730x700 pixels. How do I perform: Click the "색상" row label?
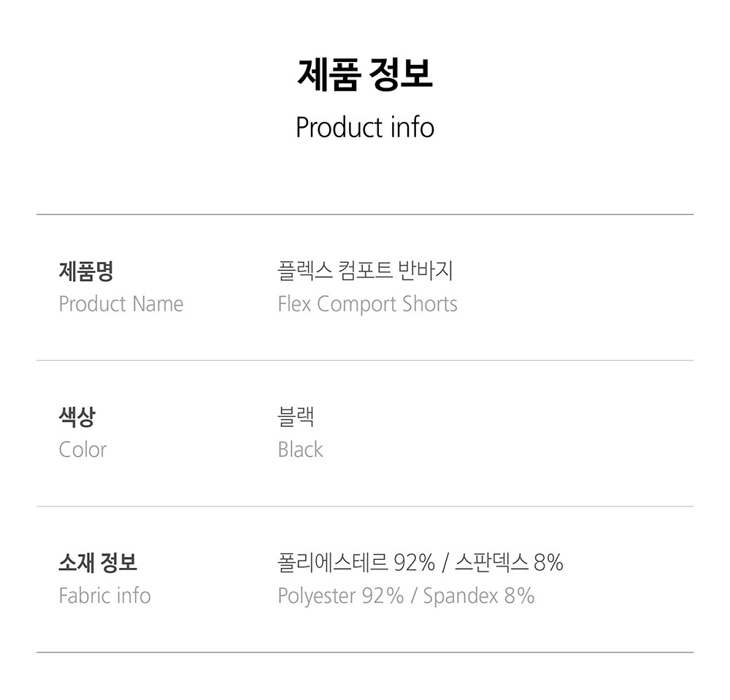coord(77,418)
